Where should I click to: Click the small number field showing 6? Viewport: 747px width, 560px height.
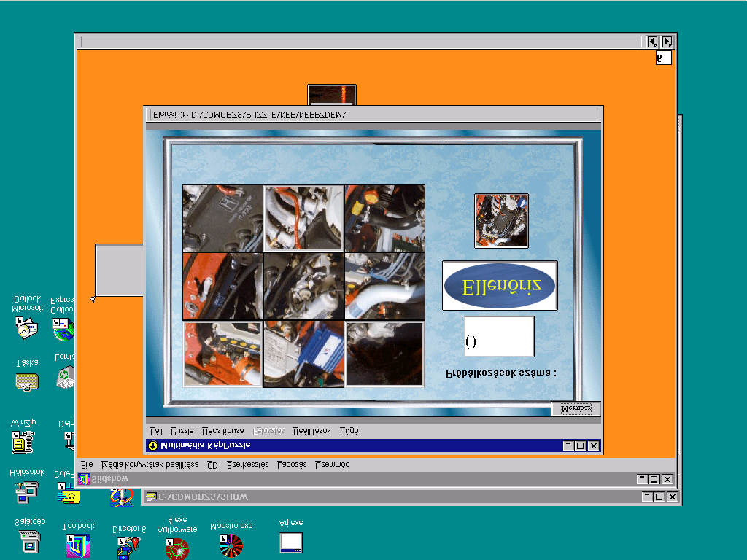click(664, 58)
